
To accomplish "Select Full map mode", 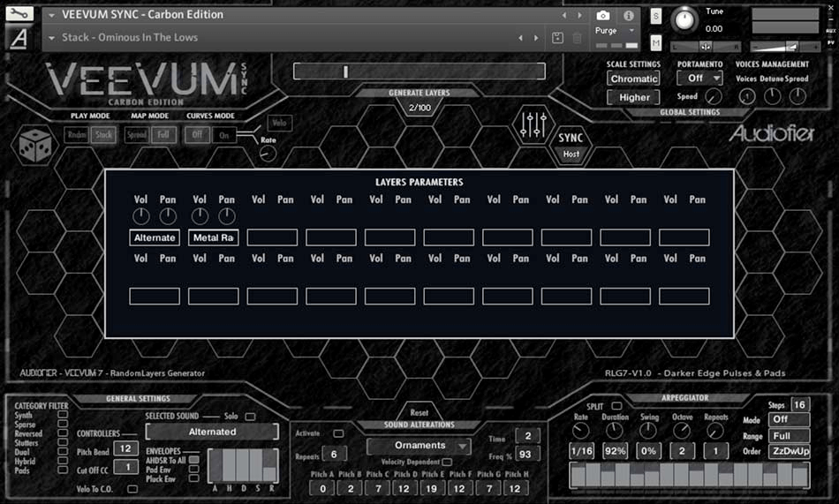I will [x=163, y=135].
